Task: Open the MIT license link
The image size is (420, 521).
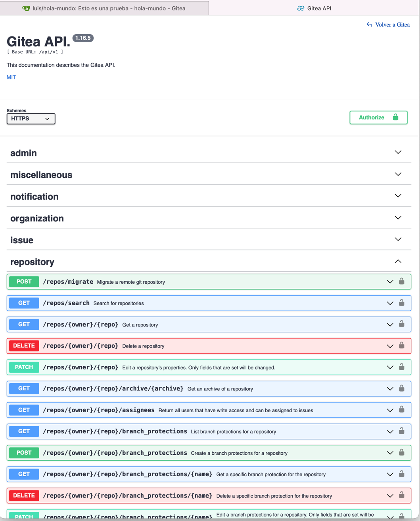Action: [11, 77]
